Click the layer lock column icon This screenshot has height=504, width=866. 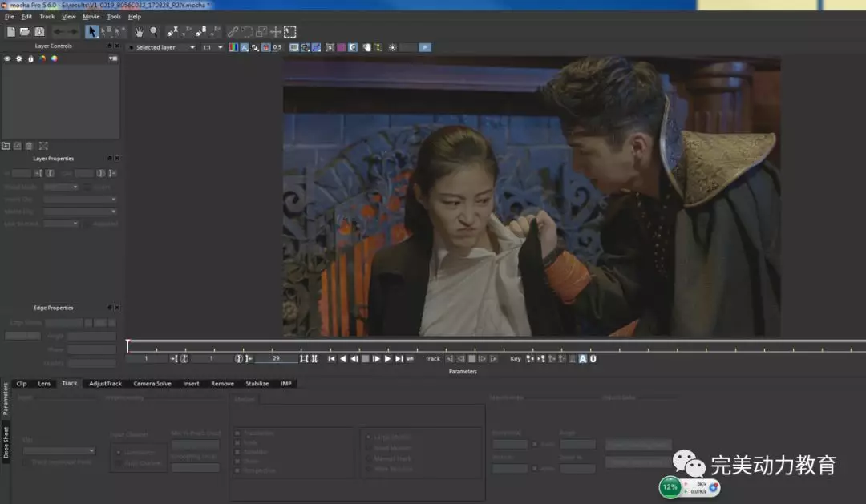[31, 58]
